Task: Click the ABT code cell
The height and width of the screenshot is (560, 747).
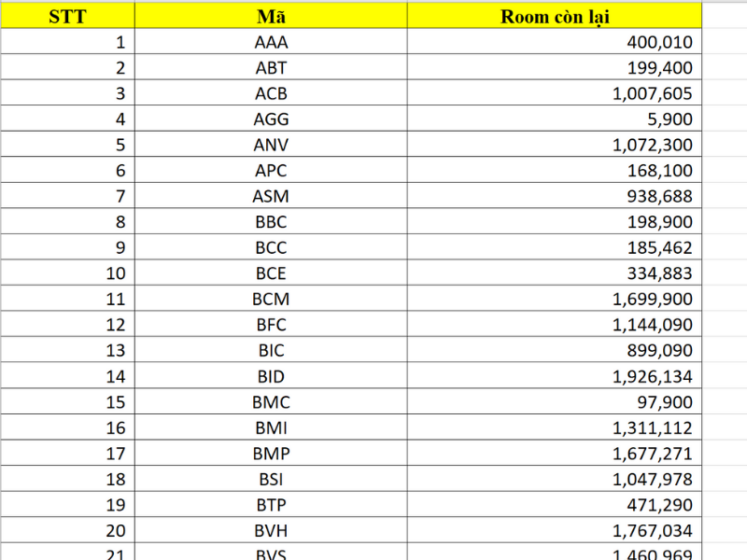Action: [x=271, y=67]
